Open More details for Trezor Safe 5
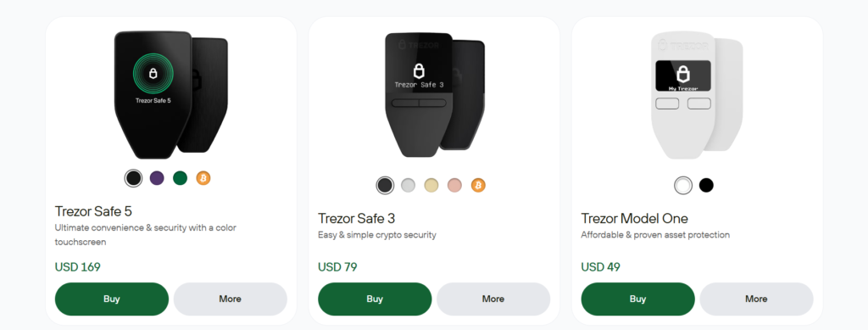 (x=231, y=299)
